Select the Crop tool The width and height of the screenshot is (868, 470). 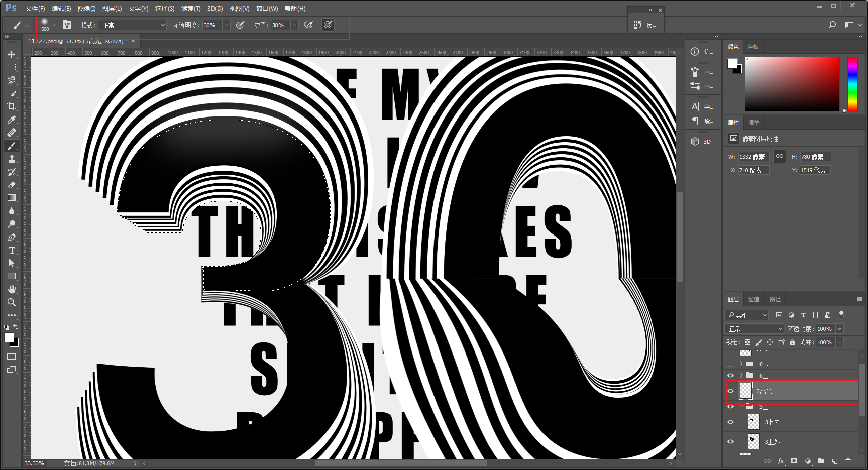coord(12,106)
